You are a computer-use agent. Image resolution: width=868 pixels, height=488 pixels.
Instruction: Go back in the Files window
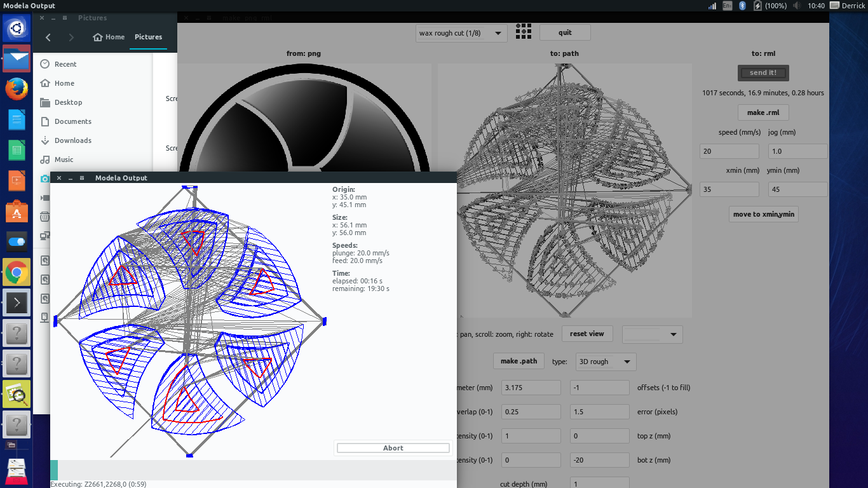pyautogui.click(x=48, y=37)
